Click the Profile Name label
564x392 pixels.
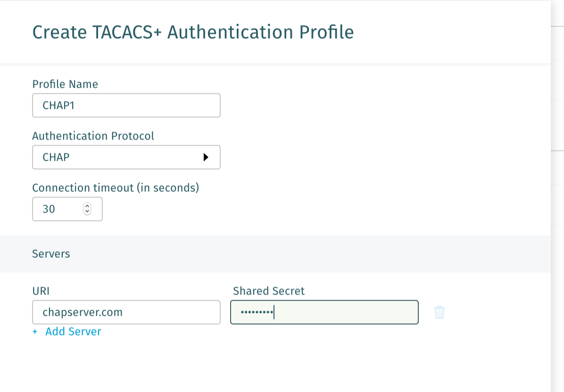point(65,84)
